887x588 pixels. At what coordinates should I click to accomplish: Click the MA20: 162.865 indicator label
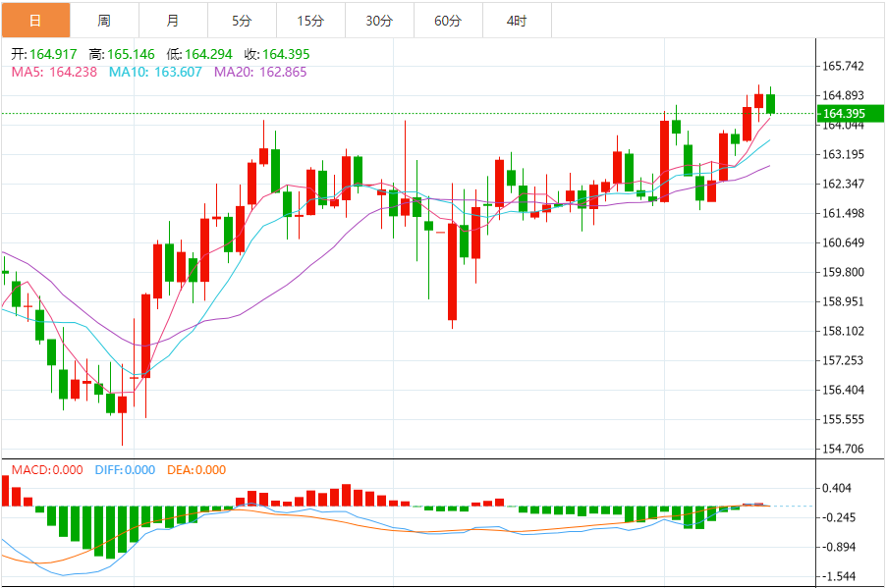pos(260,72)
